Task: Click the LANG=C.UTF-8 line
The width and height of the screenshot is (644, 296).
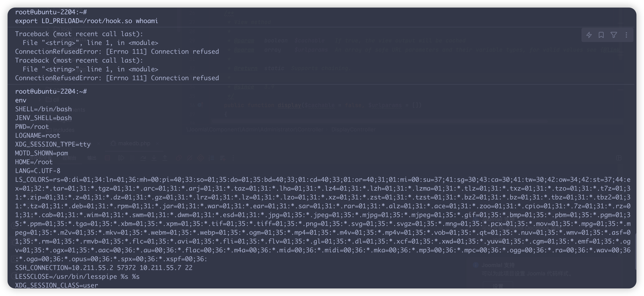Action: [x=38, y=171]
